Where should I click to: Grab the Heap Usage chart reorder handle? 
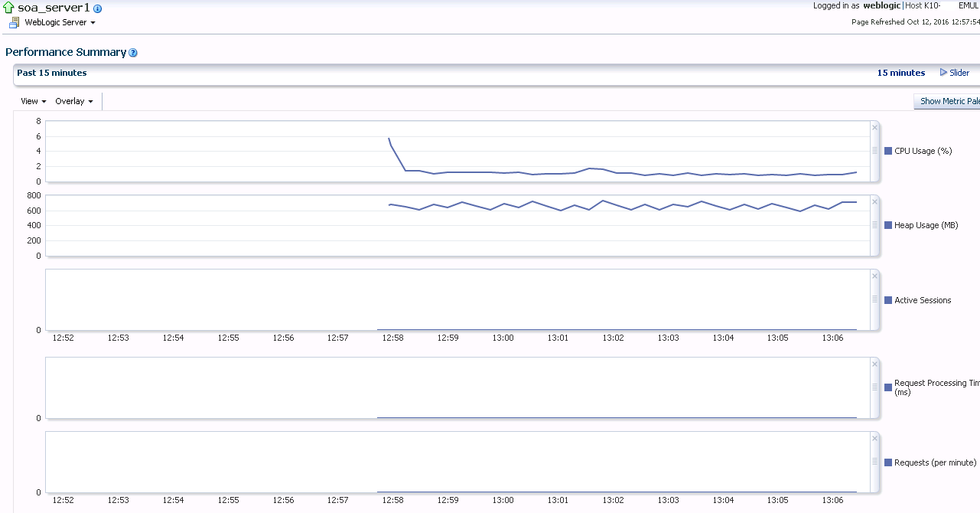coord(874,225)
